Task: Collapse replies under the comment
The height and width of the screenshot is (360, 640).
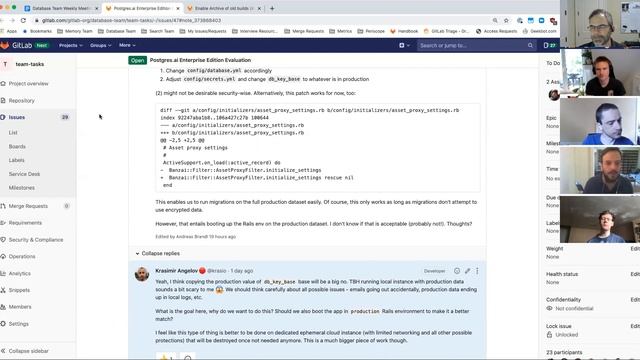Action: [158, 253]
